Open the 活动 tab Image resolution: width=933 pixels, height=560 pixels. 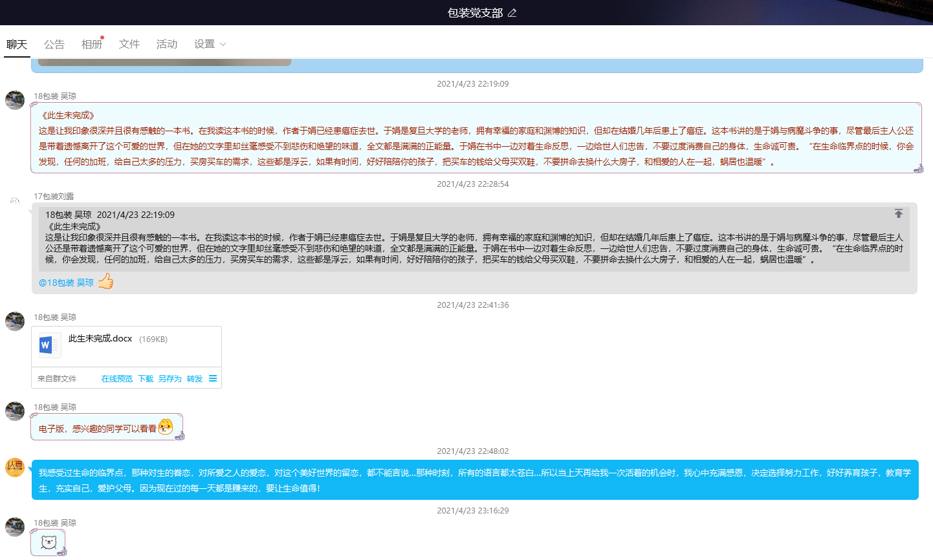(x=167, y=44)
